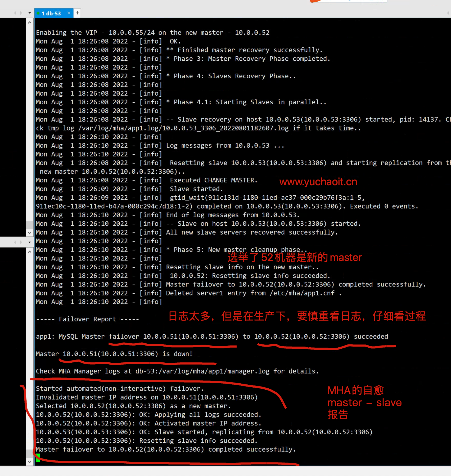Click right arrow in top-left pane header
The image size is (451, 476).
click(21, 13)
